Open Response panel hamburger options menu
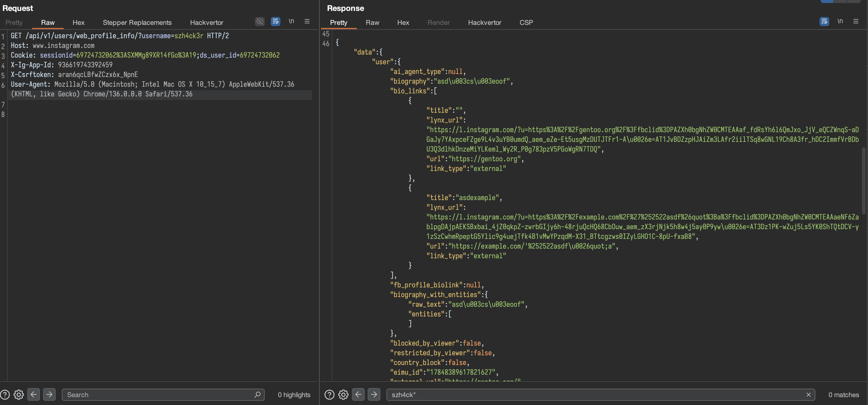 [x=856, y=21]
